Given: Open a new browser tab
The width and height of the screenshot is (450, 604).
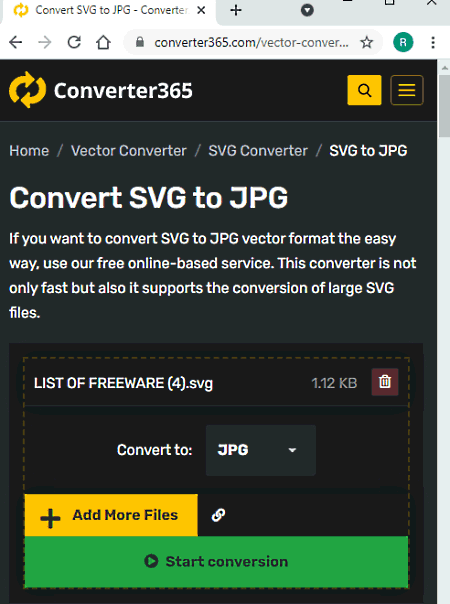Looking at the screenshot, I should (x=236, y=10).
